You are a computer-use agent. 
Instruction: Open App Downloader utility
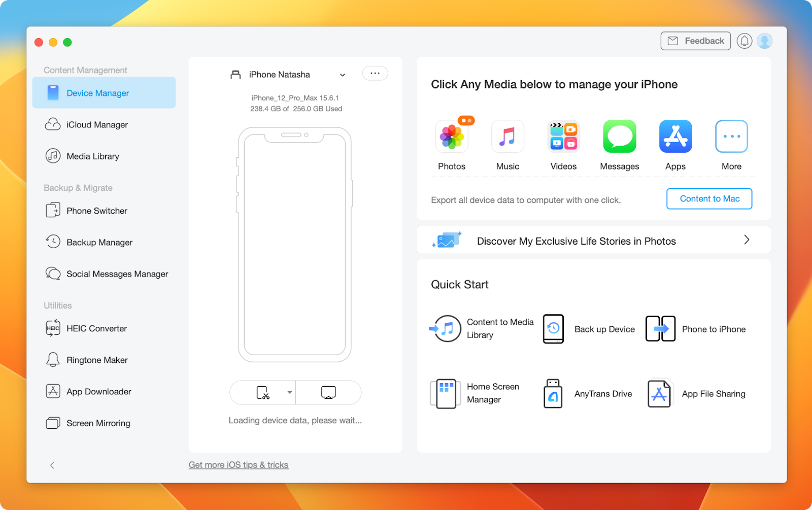[104, 392]
